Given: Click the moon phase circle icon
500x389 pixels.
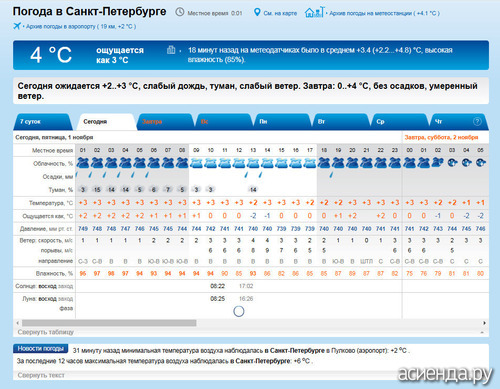Looking at the screenshot, I should click(239, 311).
